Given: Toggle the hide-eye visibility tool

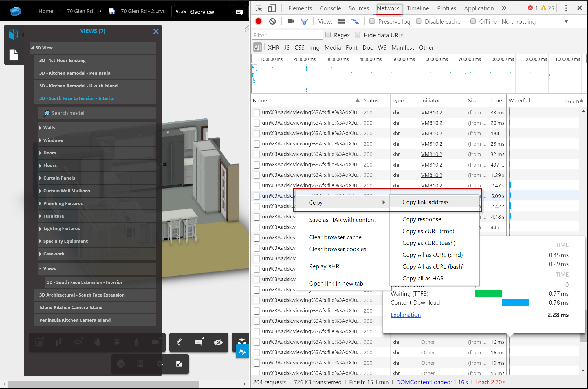Looking at the screenshot, I should [218, 342].
